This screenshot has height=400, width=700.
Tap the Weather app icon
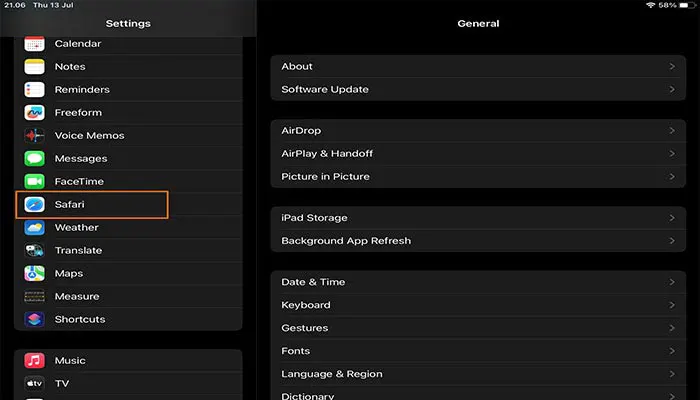click(x=35, y=228)
